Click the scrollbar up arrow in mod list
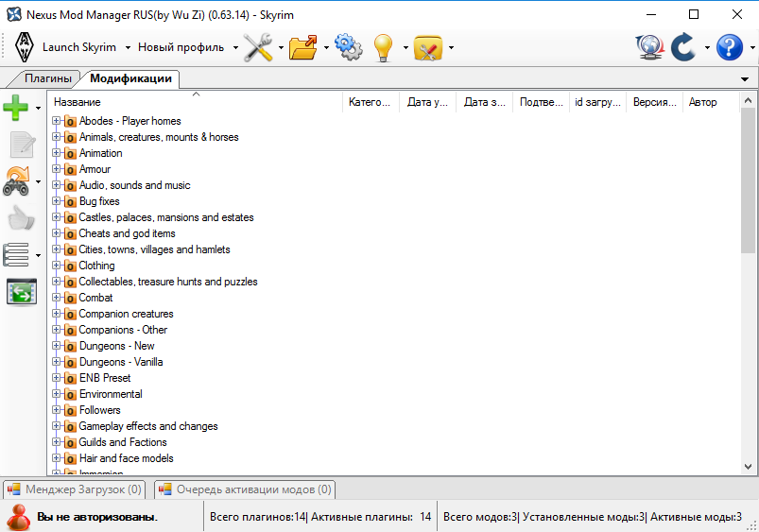 coord(748,101)
